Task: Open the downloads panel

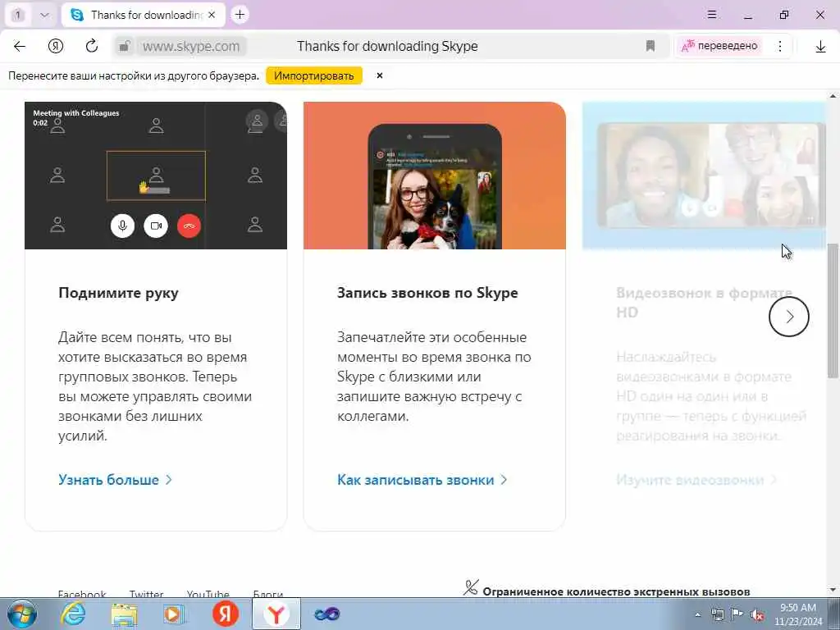Action: pos(820,47)
